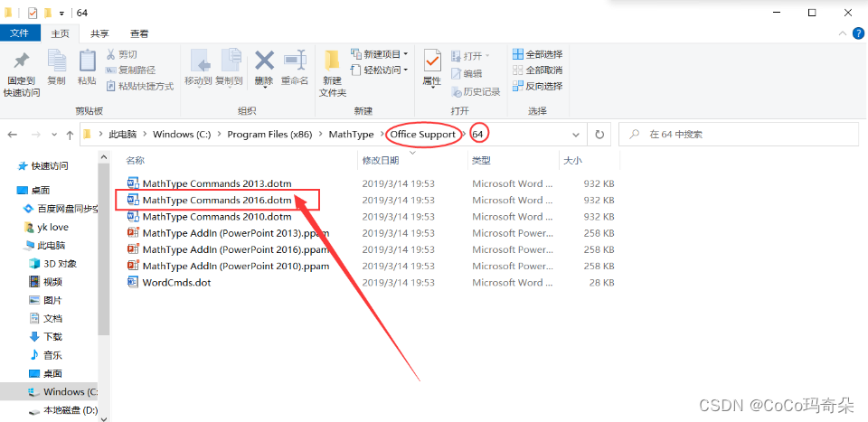
Task: Click Pin to Quick Access (固定到快速访问) icon
Action: 22,61
